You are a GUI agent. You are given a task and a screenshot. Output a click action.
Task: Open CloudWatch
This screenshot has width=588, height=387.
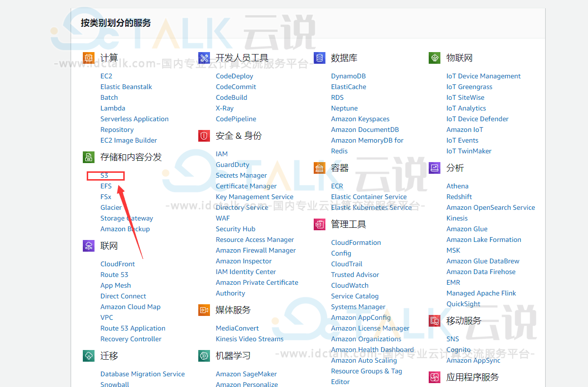click(350, 285)
